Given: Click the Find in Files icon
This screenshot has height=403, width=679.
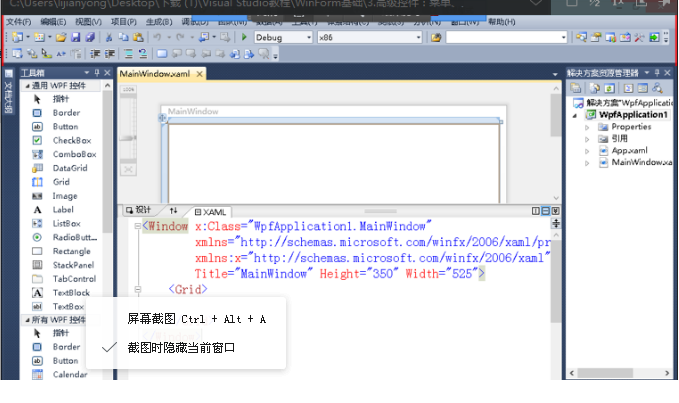Looking at the screenshot, I should click(x=436, y=38).
